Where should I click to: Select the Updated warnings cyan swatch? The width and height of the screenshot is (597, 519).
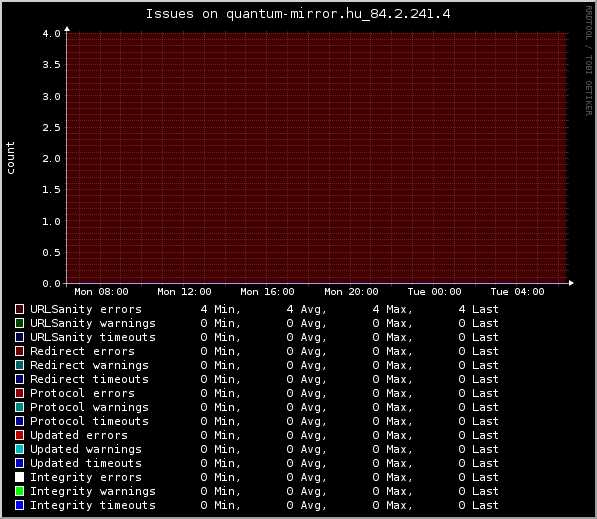tap(19, 449)
